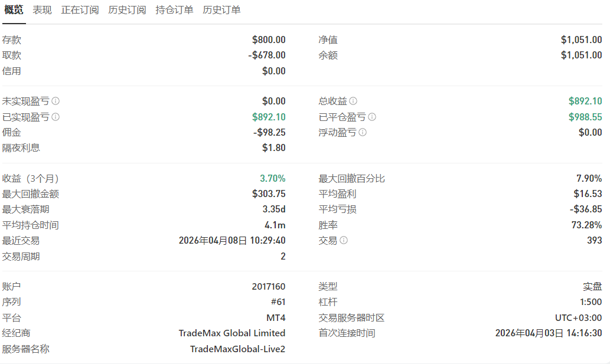This screenshot has height=364, width=610.
Task: Click the 胜率 value 73.28%
Action: click(587, 225)
